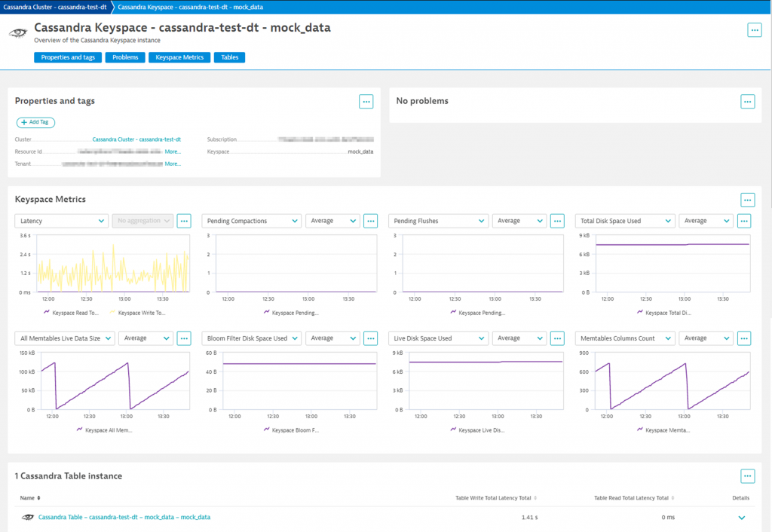Open the Memtables Columns Count Average dropdown
This screenshot has width=772, height=532.
pos(706,338)
